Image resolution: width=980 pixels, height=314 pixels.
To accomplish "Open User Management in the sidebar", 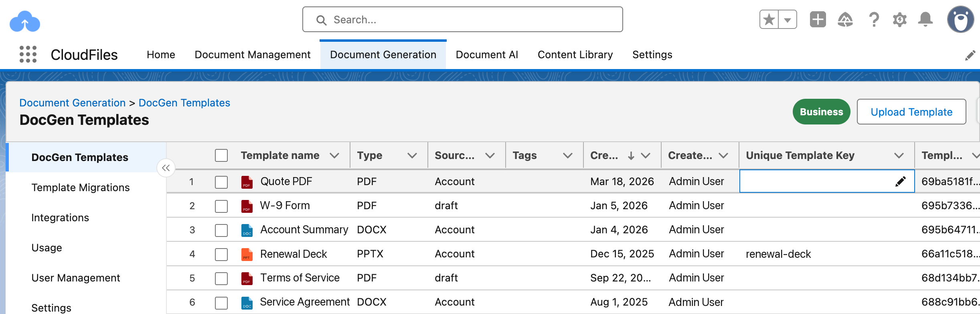I will tap(76, 278).
